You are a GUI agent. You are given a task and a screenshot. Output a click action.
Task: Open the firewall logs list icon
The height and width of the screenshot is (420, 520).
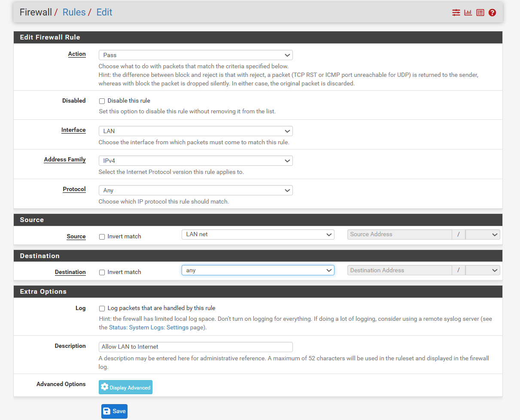click(480, 12)
